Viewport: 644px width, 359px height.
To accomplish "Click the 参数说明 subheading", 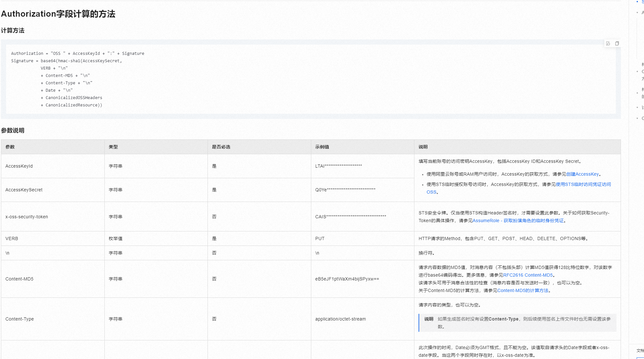I will [x=13, y=130].
